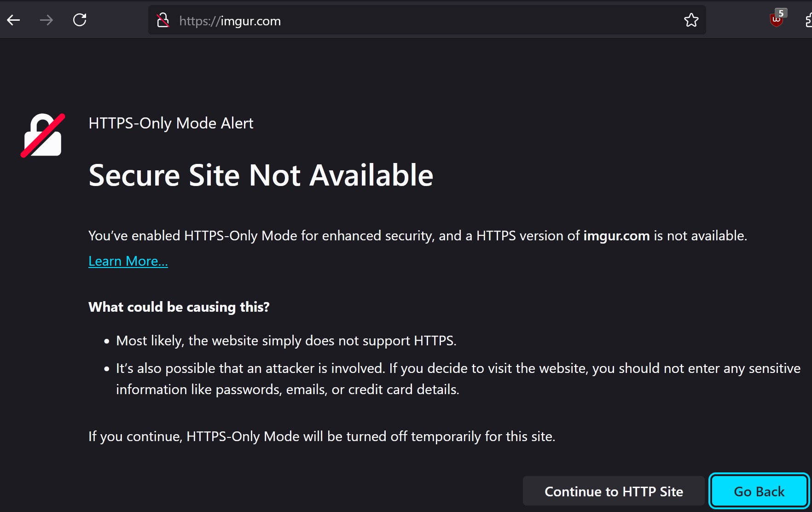This screenshot has width=812, height=512.
Task: Reload the current page
Action: tap(80, 20)
